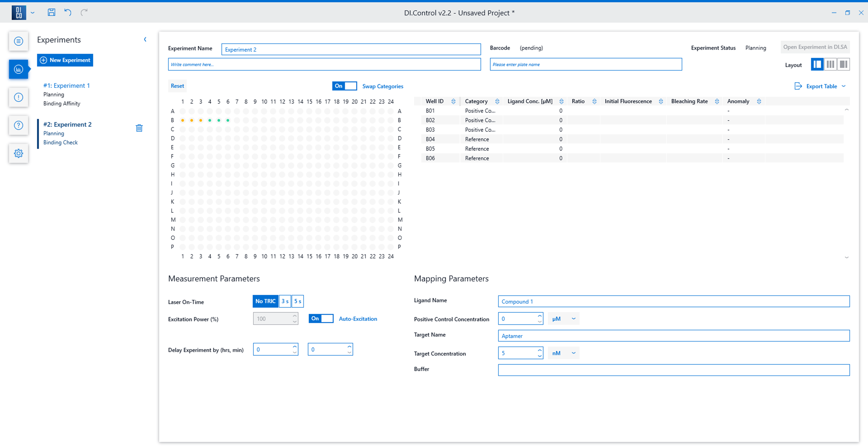Click the Reset plate button
Viewport: 868px width, 447px height.
click(177, 86)
